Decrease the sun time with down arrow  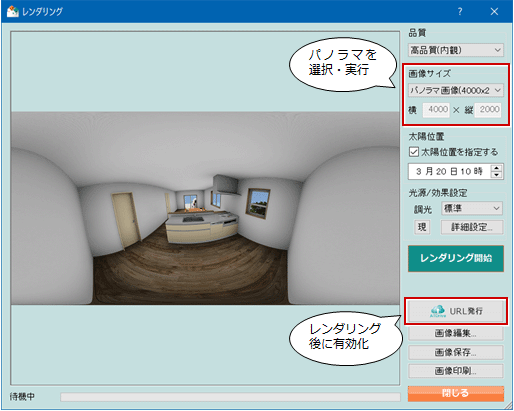click(497, 175)
